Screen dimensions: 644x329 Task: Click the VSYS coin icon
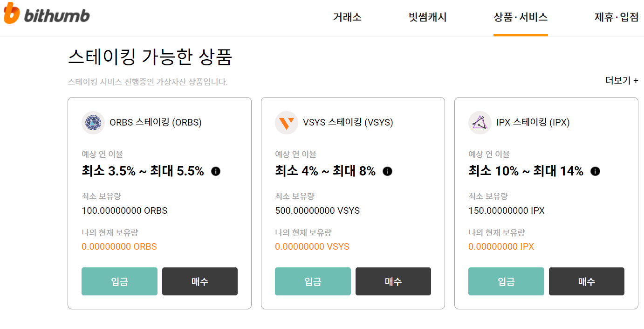click(287, 123)
